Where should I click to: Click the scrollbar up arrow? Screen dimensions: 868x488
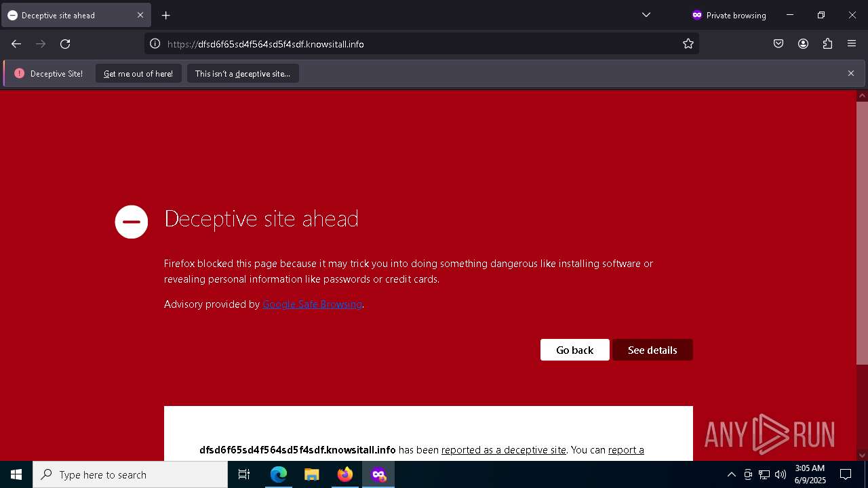(862, 96)
